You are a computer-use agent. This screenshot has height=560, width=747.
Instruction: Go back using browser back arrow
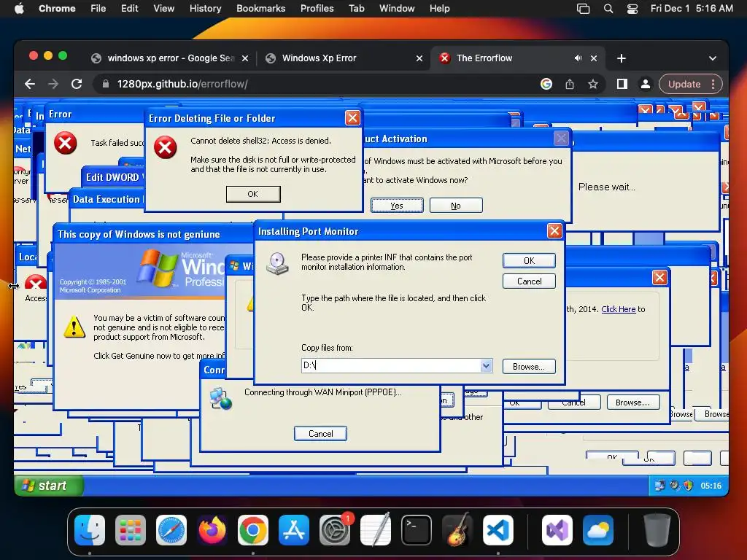tap(29, 85)
